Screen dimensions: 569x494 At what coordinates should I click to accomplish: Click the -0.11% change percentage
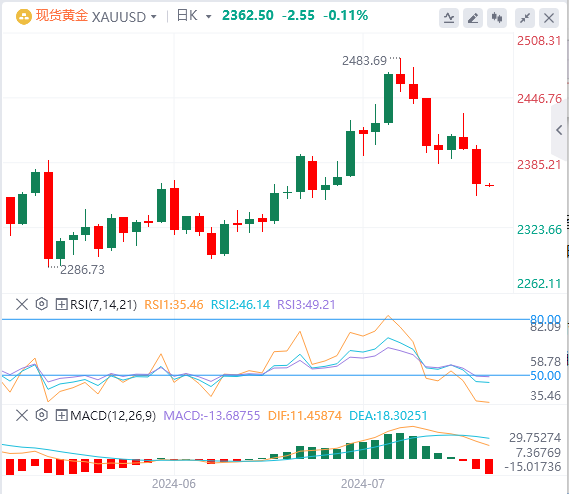click(x=345, y=16)
